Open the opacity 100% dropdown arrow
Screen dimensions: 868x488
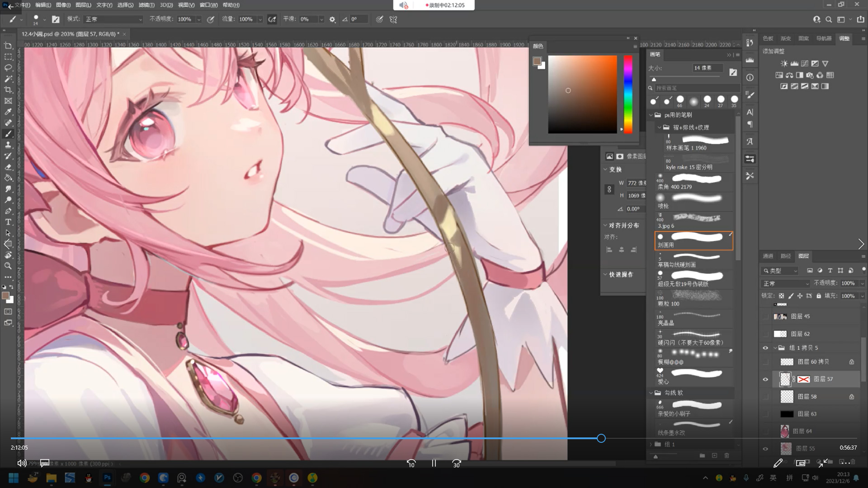tap(198, 19)
